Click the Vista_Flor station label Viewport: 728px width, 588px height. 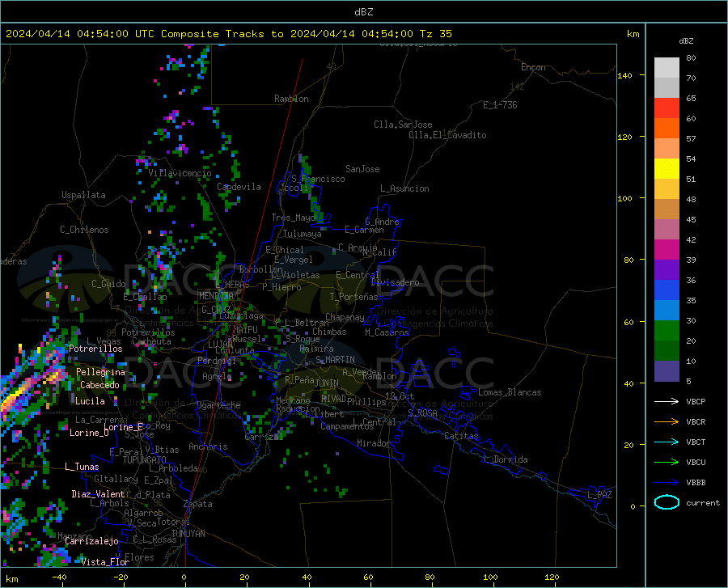pos(105,562)
